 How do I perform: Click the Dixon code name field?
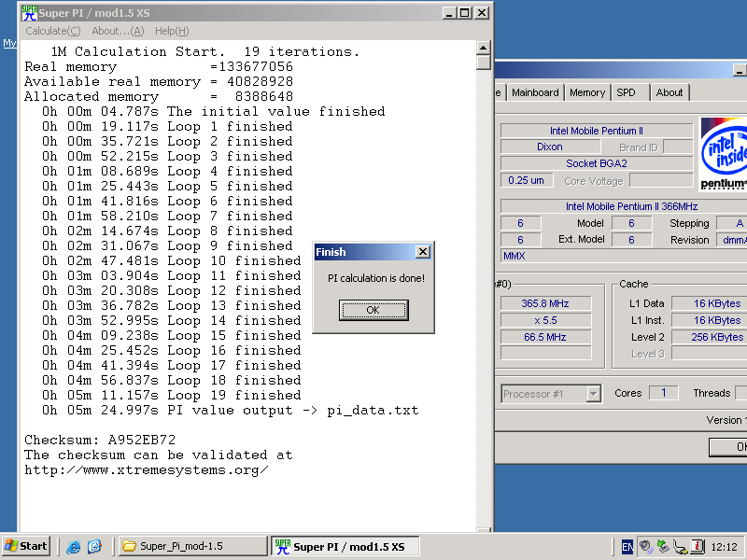pyautogui.click(x=550, y=147)
